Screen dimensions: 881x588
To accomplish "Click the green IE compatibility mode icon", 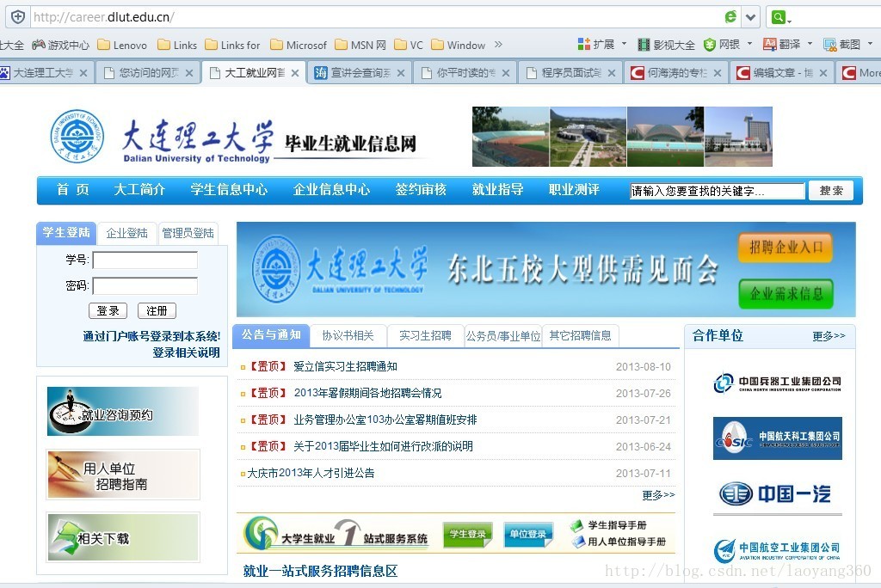I will tap(730, 17).
